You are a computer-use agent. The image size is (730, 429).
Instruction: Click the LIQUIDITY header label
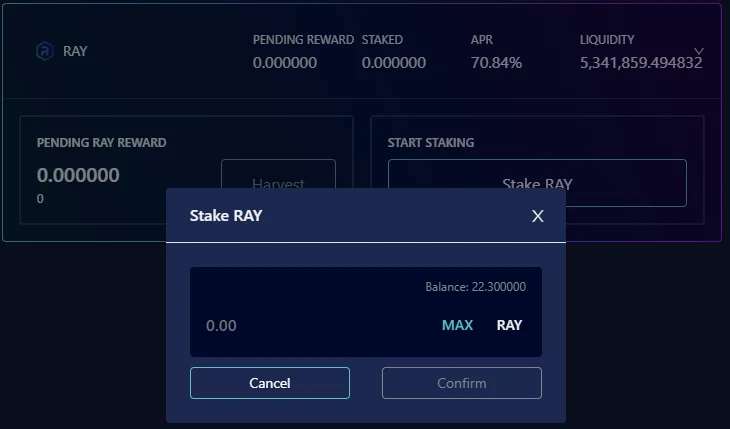(607, 40)
